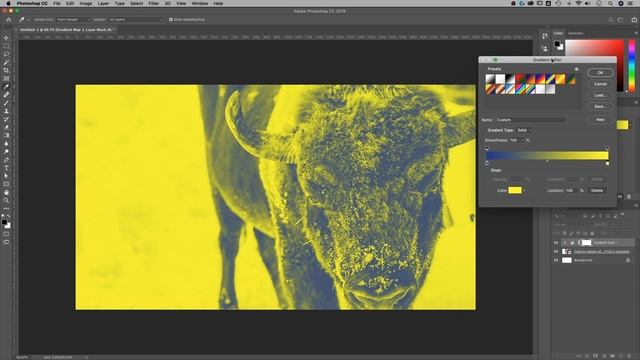
Task: Select the Clone Stamp tool
Action: pyautogui.click(x=6, y=111)
